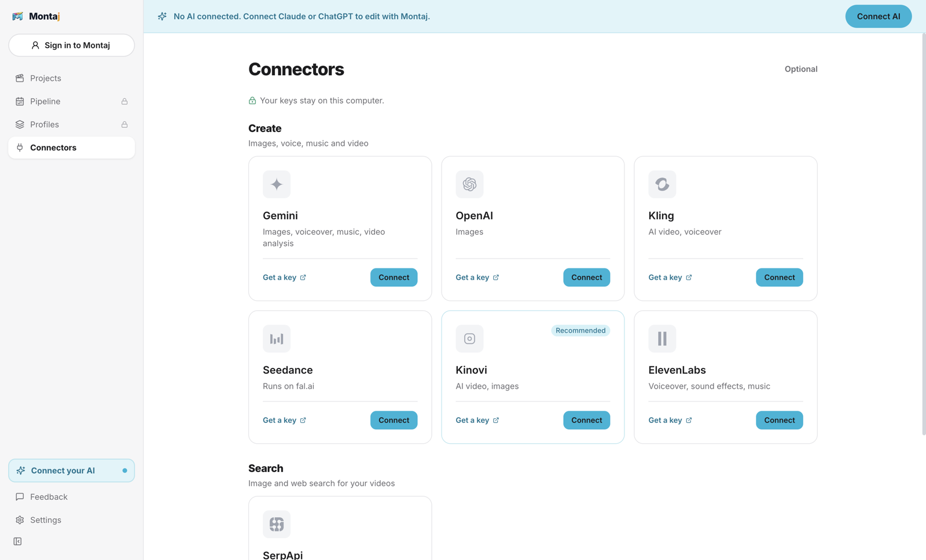Viewport: 926px width, 560px height.
Task: Click the page vertical scrollbar
Action: coord(924,234)
